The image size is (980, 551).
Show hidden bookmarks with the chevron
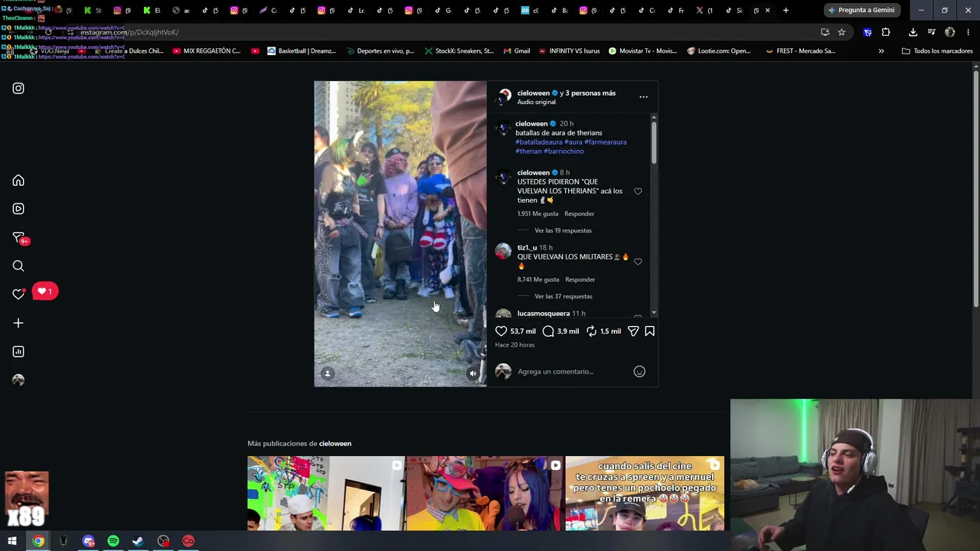[881, 51]
